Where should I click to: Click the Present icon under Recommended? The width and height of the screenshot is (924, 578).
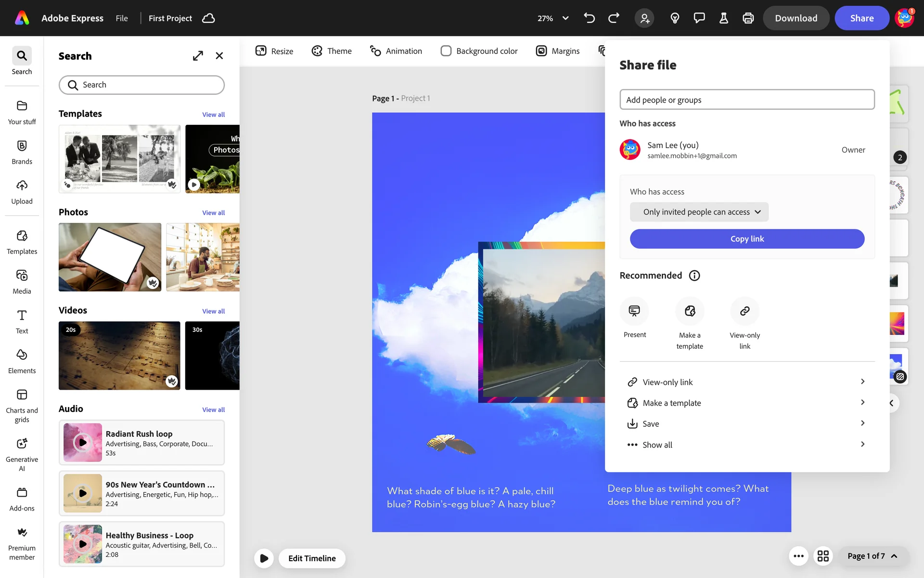click(634, 311)
